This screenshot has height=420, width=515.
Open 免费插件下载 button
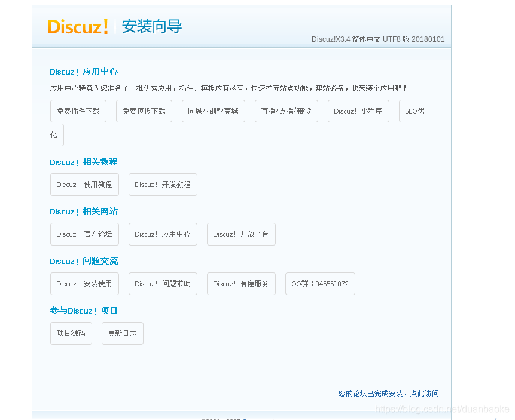(78, 111)
